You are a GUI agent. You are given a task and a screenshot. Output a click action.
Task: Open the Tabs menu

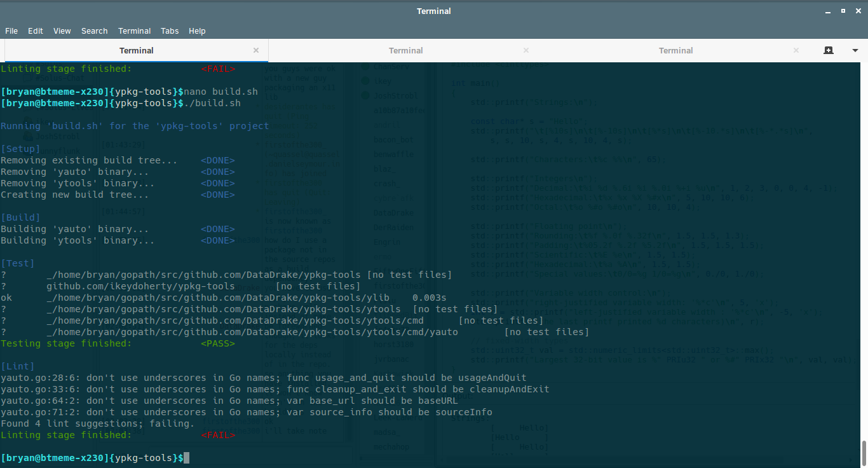(170, 31)
